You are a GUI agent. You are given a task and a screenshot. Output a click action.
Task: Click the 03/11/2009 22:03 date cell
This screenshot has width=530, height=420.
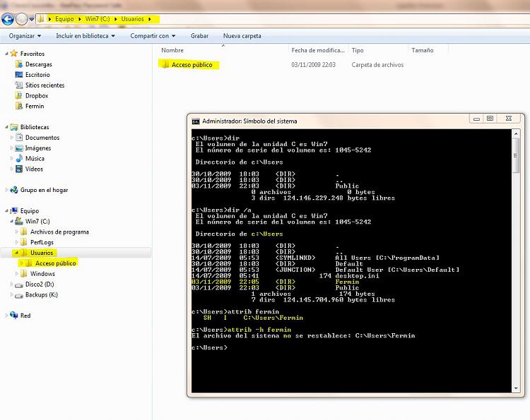tap(313, 64)
